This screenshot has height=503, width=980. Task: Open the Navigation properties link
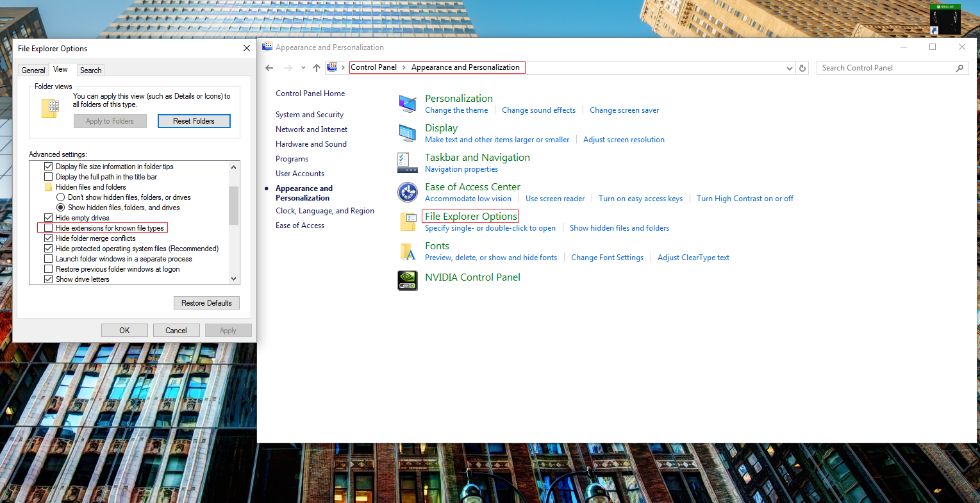pos(461,169)
